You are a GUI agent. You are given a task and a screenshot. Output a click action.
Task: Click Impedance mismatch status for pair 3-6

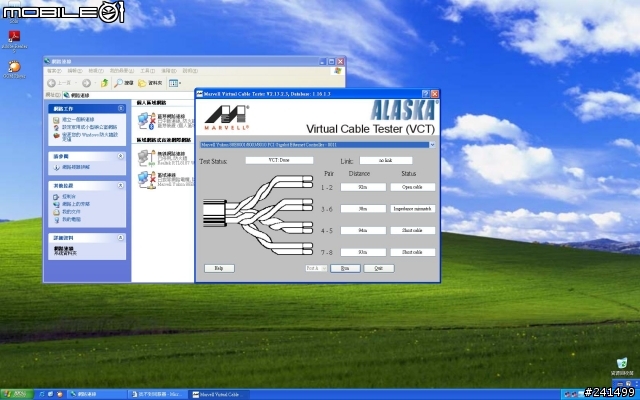coord(413,209)
